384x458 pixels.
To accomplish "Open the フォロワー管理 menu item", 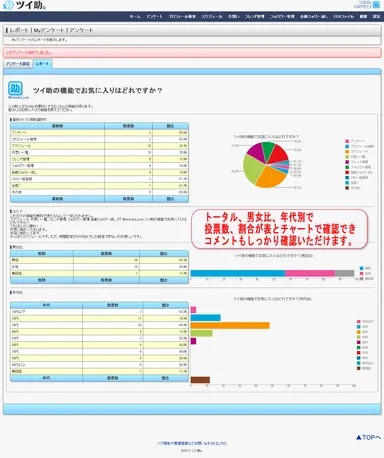I will pyautogui.click(x=282, y=16).
